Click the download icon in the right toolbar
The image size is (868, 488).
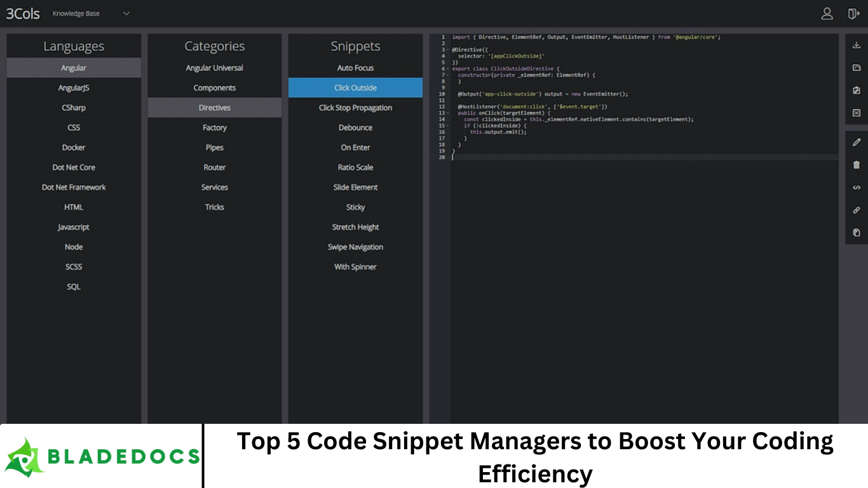click(x=856, y=45)
